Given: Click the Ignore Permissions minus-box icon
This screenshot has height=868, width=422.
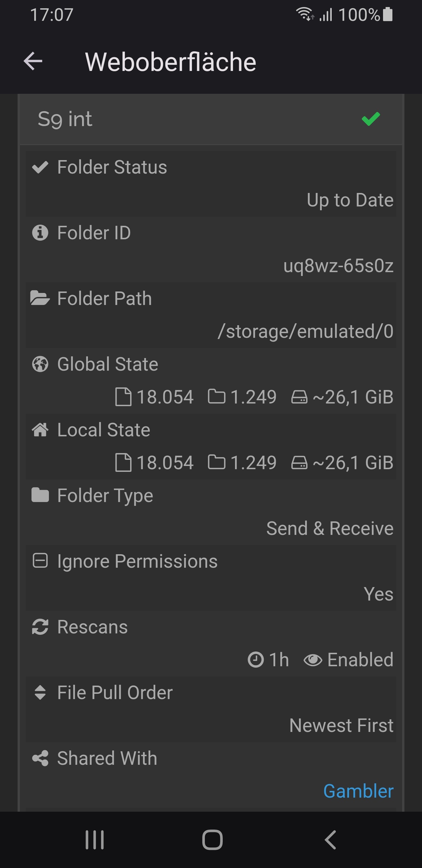Looking at the screenshot, I should 40,561.
